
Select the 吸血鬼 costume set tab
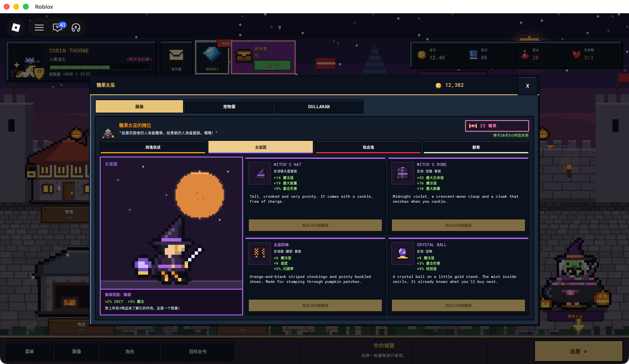[x=368, y=147]
